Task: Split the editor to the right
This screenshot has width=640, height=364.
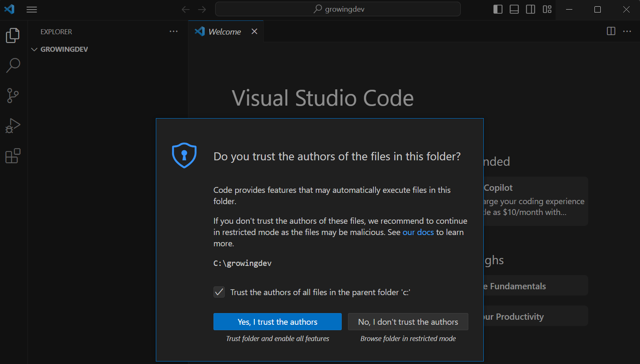Action: point(611,31)
